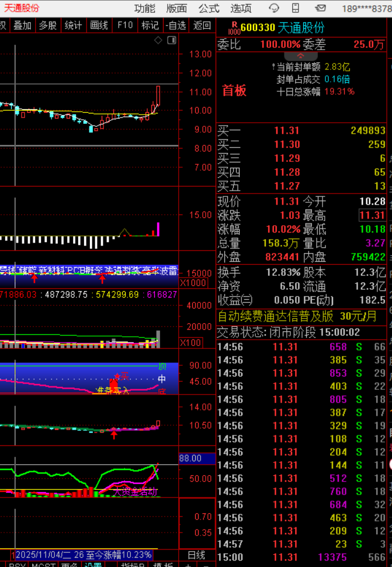
Task: Open the mail messages icon
Action: tap(320, 8)
